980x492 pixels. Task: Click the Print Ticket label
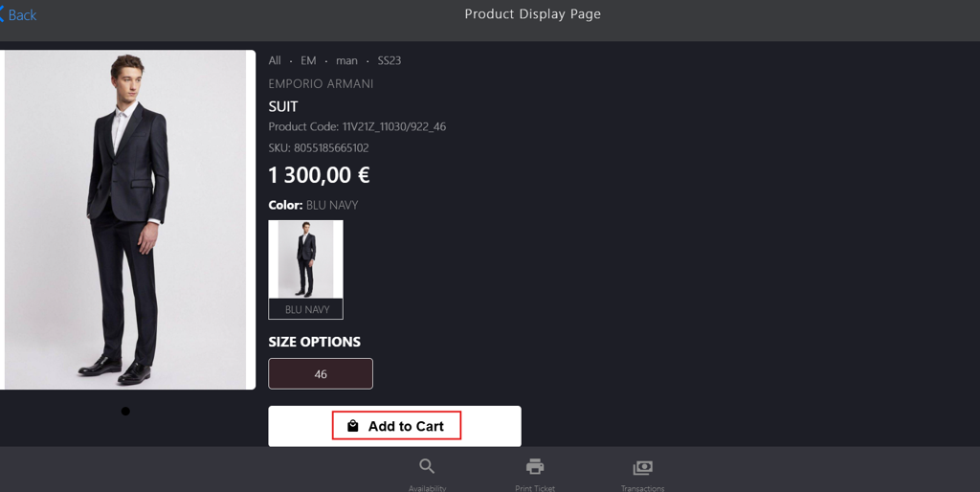(535, 488)
